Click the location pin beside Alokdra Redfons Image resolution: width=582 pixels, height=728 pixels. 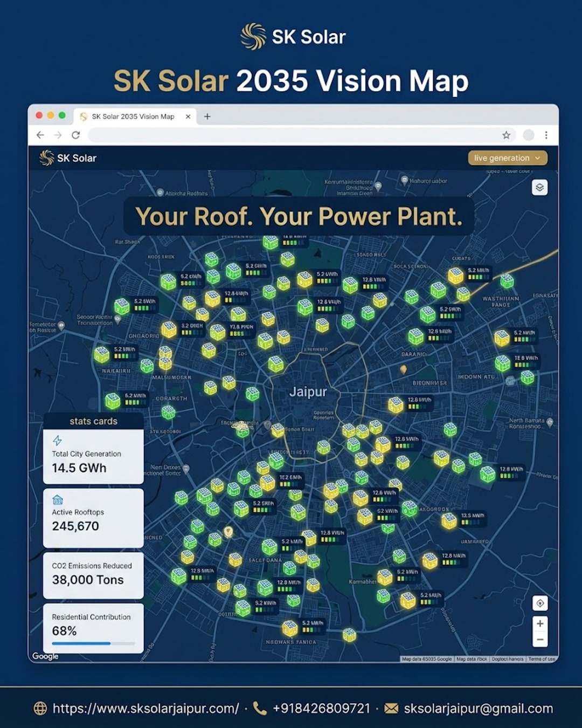[x=160, y=193]
